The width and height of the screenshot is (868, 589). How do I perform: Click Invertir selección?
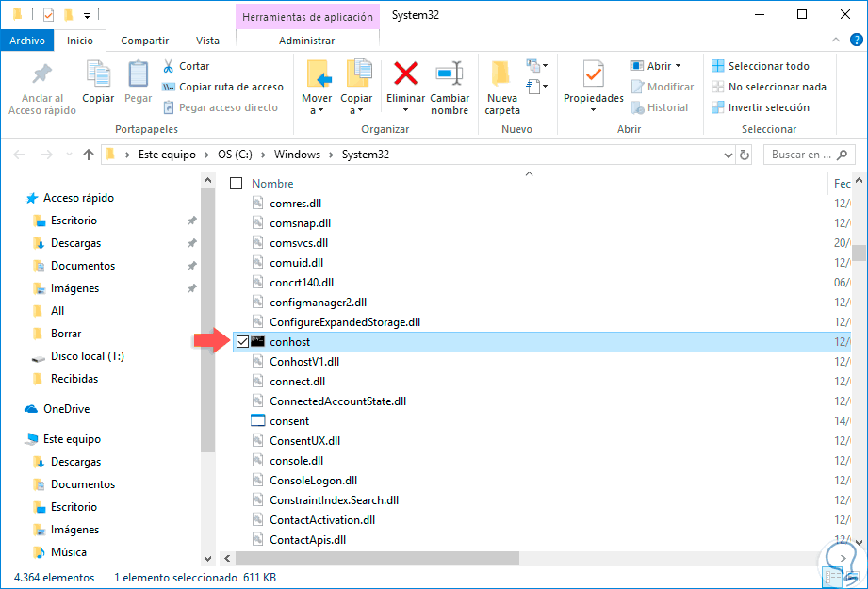click(760, 107)
